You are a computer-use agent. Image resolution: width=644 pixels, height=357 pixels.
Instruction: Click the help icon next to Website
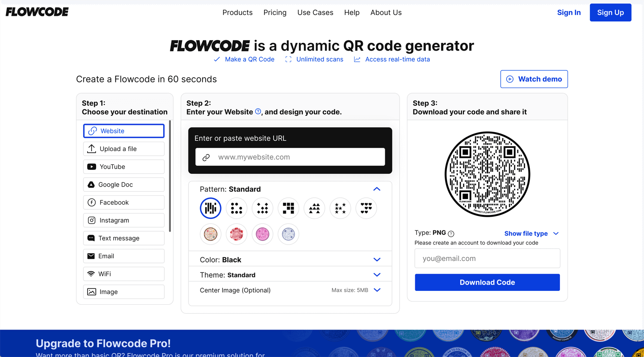tap(258, 112)
